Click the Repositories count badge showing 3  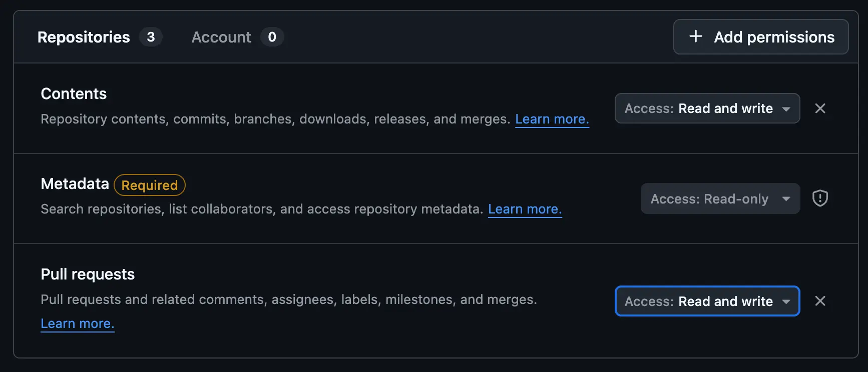[x=151, y=37]
